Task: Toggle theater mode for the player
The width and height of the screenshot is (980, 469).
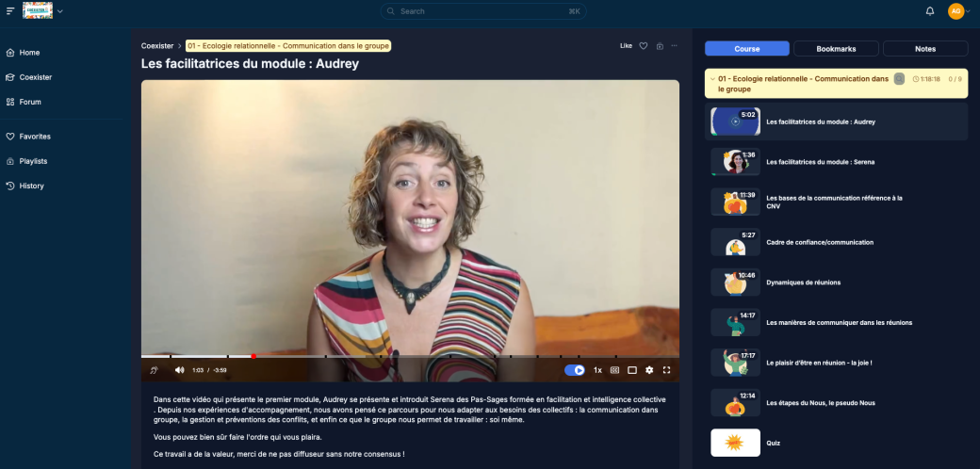Action: point(632,370)
